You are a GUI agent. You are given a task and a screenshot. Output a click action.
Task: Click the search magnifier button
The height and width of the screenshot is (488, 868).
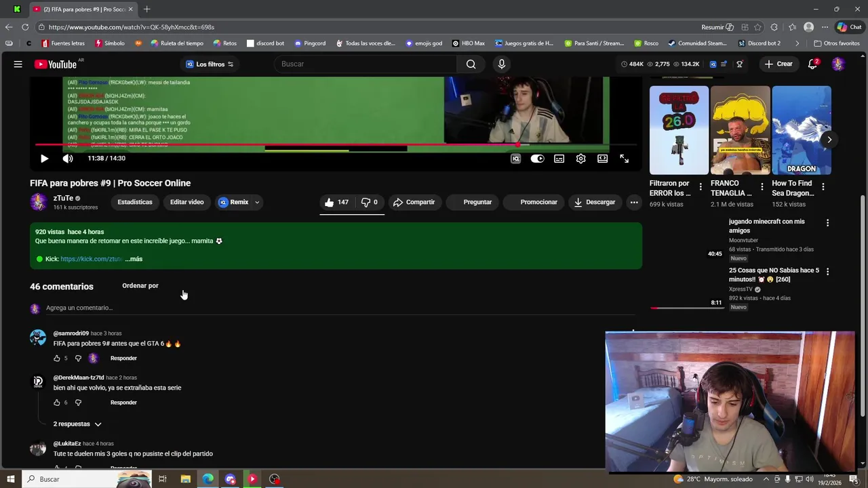point(471,64)
